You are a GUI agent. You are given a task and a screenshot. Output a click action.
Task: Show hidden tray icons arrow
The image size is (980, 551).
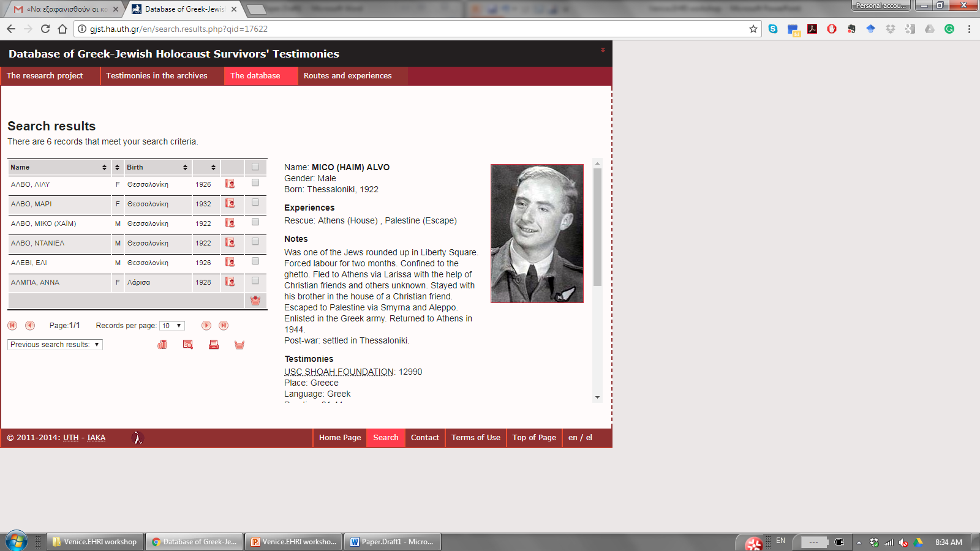click(859, 542)
